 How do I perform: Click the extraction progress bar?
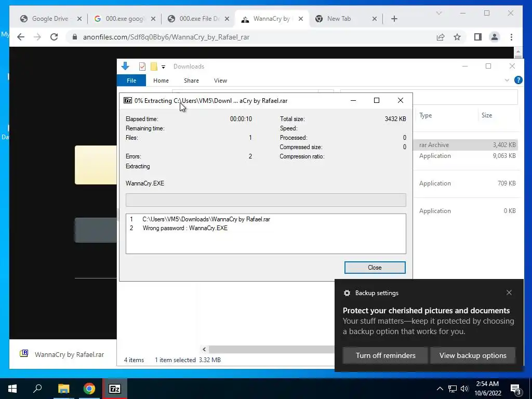tap(265, 200)
